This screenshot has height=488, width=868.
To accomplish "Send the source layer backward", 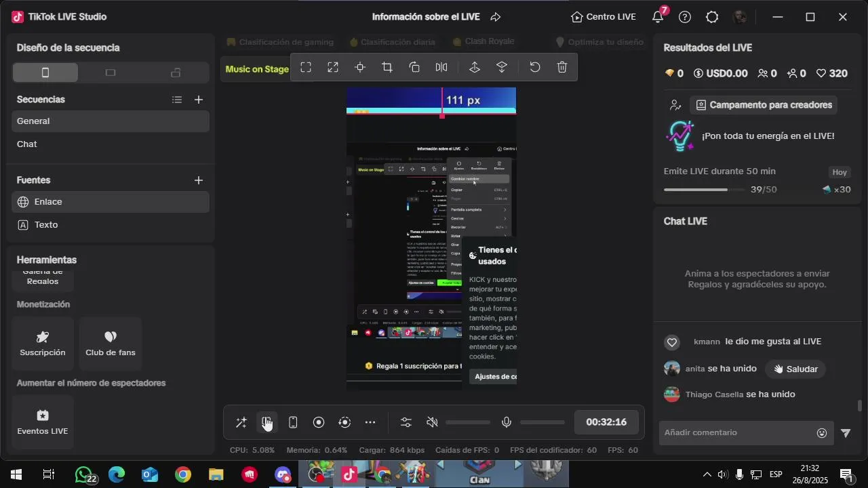I will click(502, 67).
